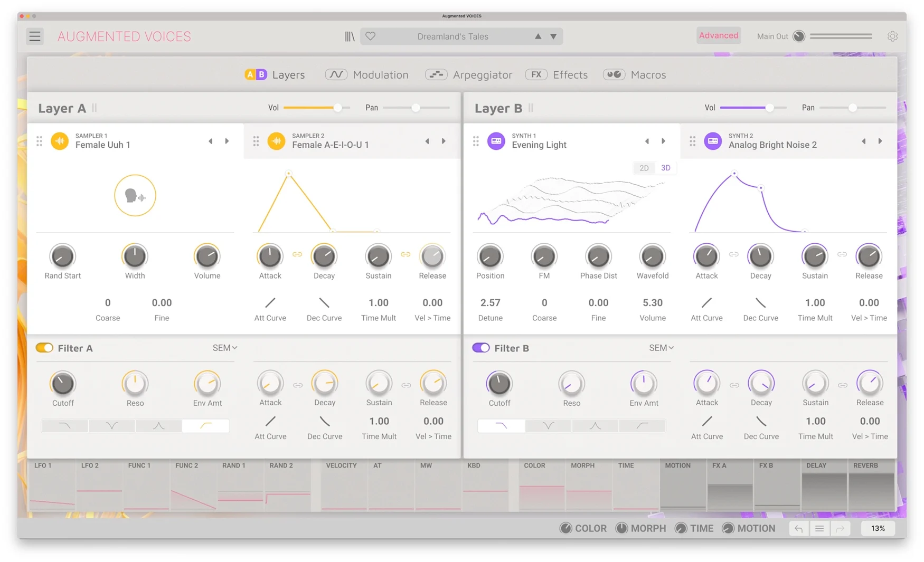Click link icon between Sampler 2 Attack and Decay
The image size is (924, 562).
coord(297,255)
